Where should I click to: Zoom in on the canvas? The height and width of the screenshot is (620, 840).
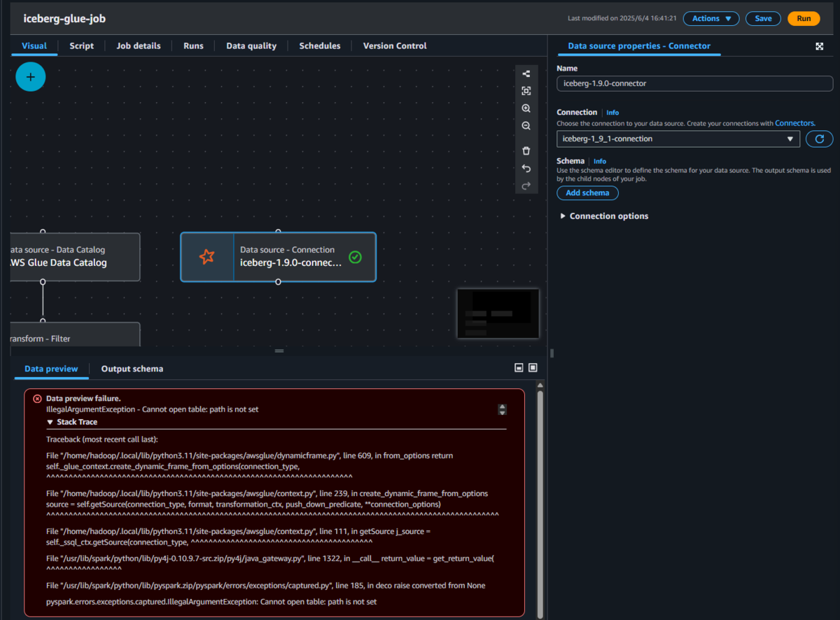point(526,108)
